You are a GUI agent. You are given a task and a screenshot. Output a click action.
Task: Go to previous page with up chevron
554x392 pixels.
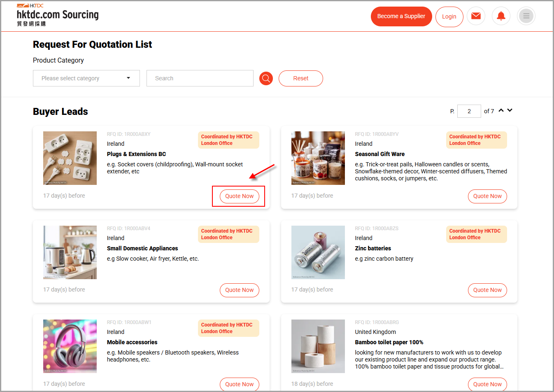501,110
